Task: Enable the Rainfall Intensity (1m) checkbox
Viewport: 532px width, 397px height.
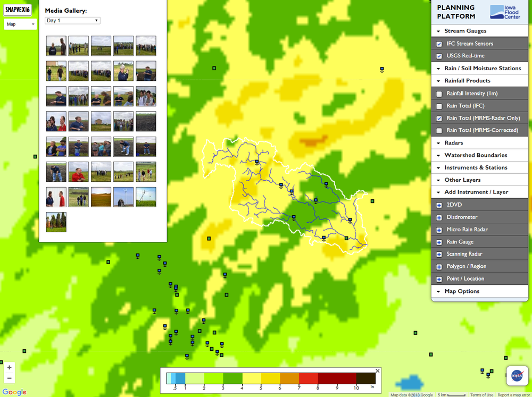Action: point(439,94)
